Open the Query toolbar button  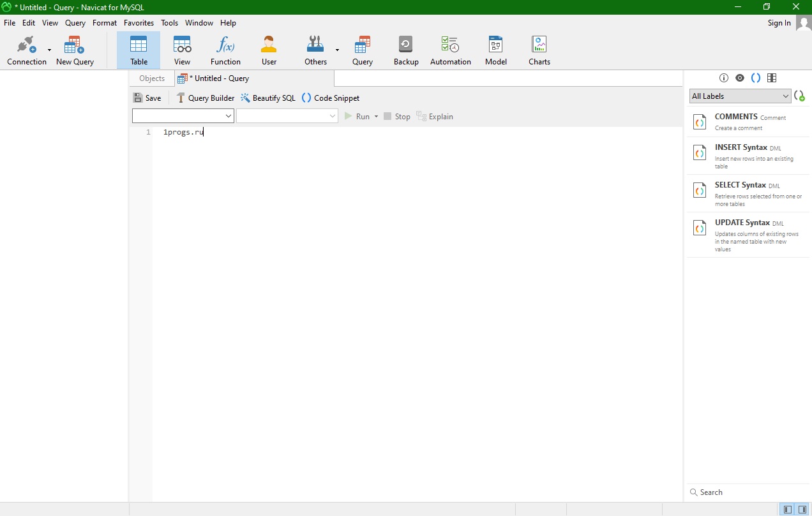tap(362, 50)
